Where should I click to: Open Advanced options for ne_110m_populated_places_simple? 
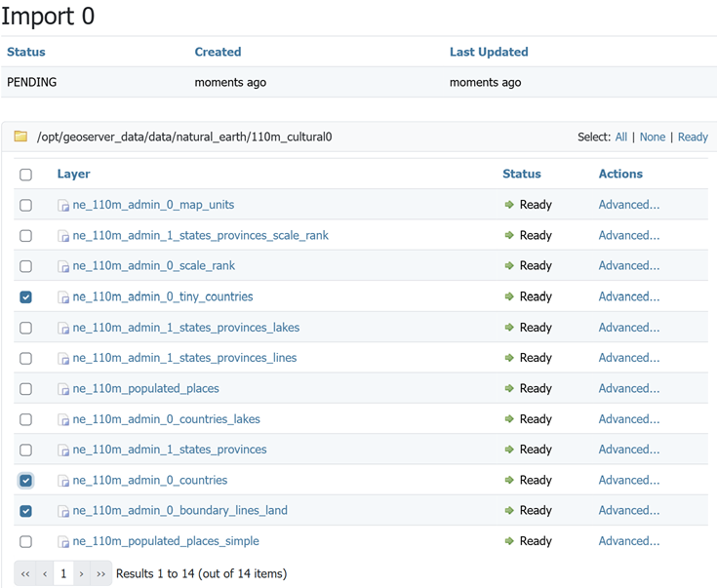pyautogui.click(x=629, y=541)
